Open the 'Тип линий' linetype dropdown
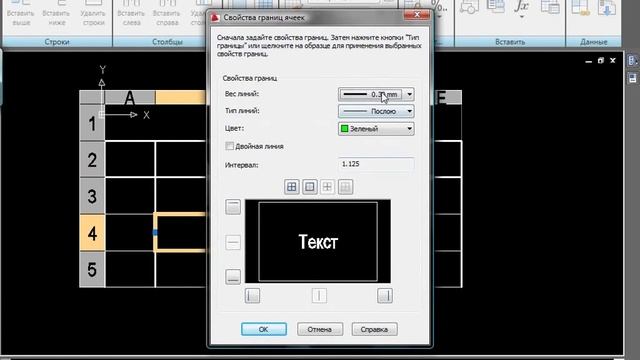640x360 pixels. point(376,111)
